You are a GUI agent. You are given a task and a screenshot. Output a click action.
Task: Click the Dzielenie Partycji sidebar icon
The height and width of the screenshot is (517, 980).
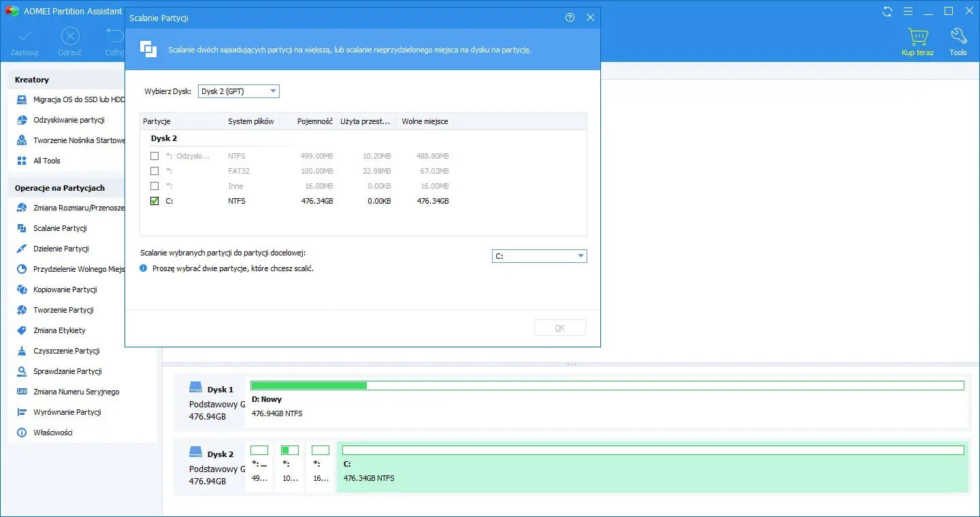[22, 249]
